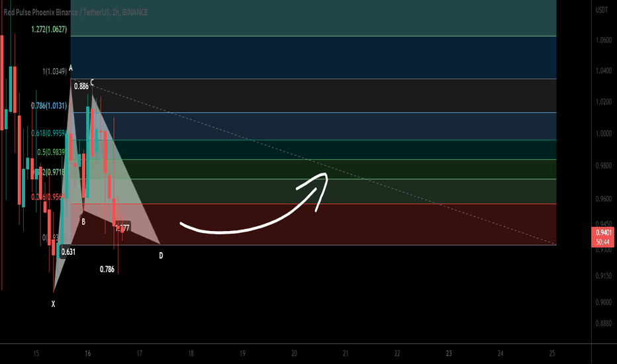Click the 0.886 ratio label near point A
Viewport: 617px width, 364px height.
81,86
